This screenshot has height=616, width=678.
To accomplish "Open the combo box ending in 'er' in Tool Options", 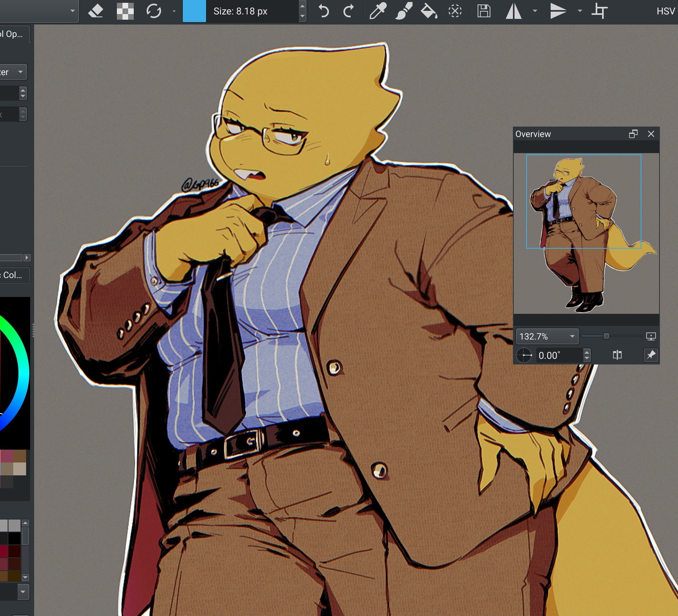I will pyautogui.click(x=13, y=72).
